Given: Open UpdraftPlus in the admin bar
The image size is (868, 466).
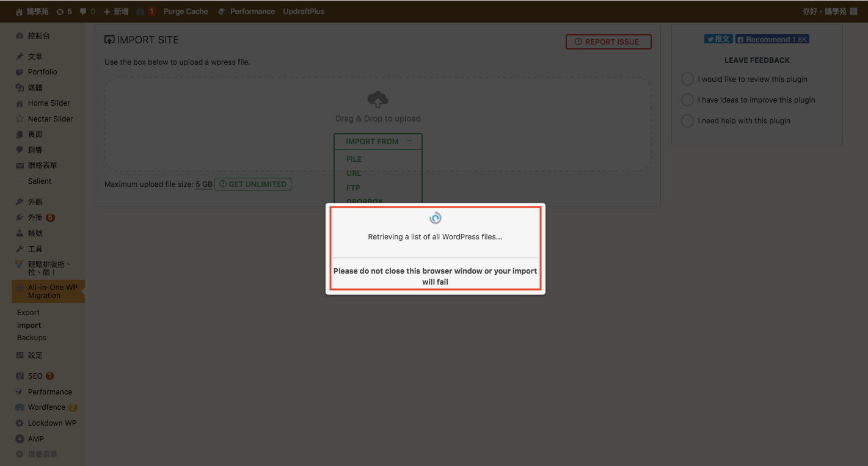Looking at the screenshot, I should [x=304, y=12].
